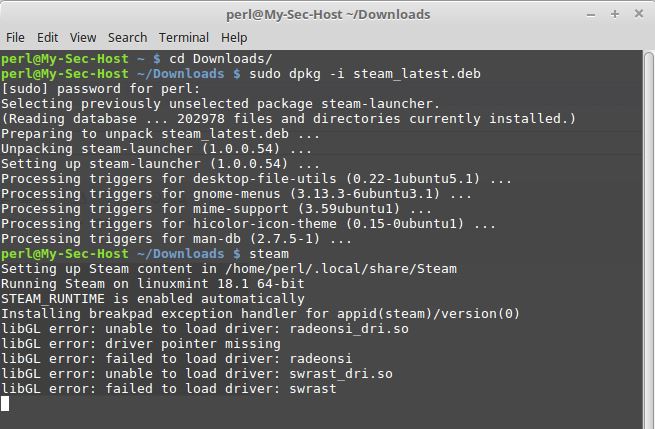Click 'Running Steam on linuxmint 18.1 64-bit' line
Image resolution: width=655 pixels, height=429 pixels.
pos(153,284)
